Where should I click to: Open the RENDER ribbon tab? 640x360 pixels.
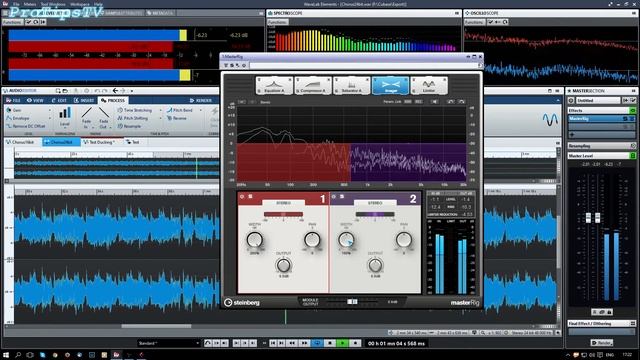click(201, 100)
